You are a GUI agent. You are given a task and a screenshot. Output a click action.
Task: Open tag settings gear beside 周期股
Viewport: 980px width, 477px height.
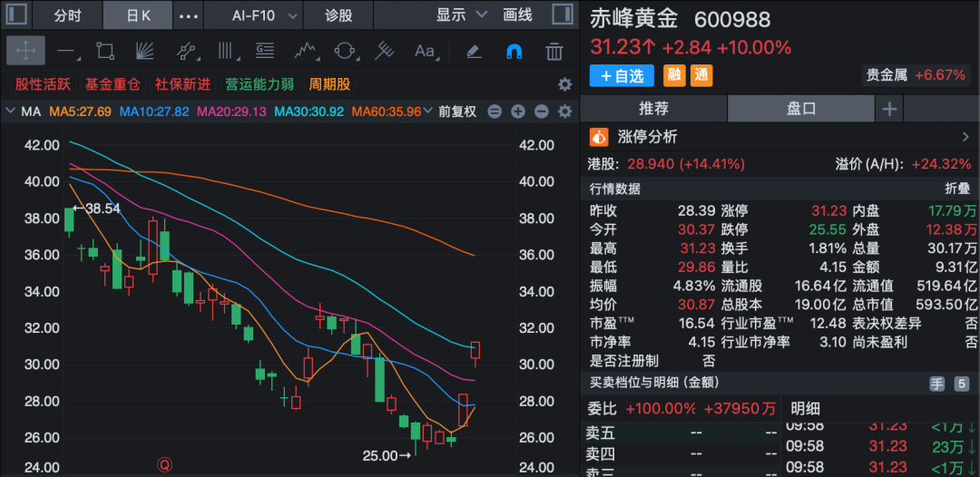point(565,84)
